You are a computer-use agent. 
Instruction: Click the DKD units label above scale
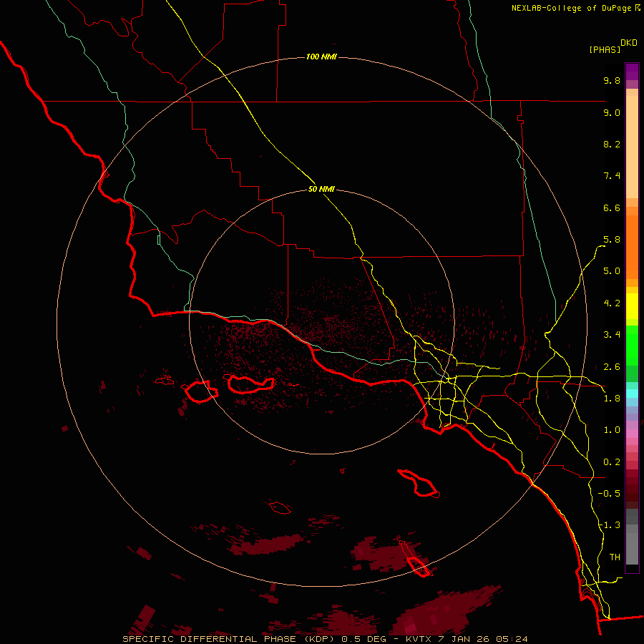pyautogui.click(x=629, y=43)
